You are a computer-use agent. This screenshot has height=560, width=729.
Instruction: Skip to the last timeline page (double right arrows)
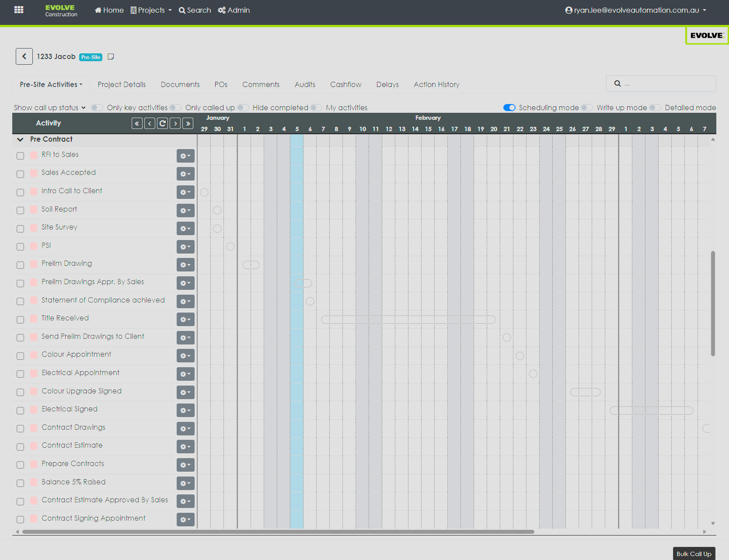point(188,123)
